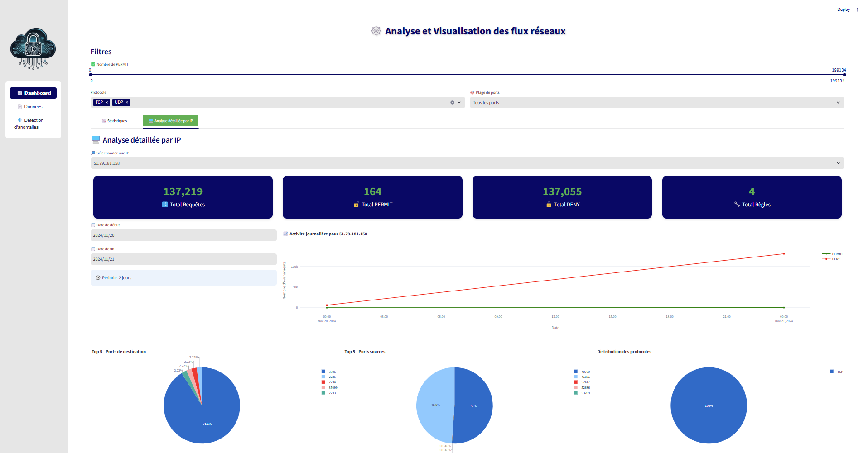The width and height of the screenshot is (868, 453).
Task: Remove the TCP protocol tag
Action: click(x=107, y=103)
